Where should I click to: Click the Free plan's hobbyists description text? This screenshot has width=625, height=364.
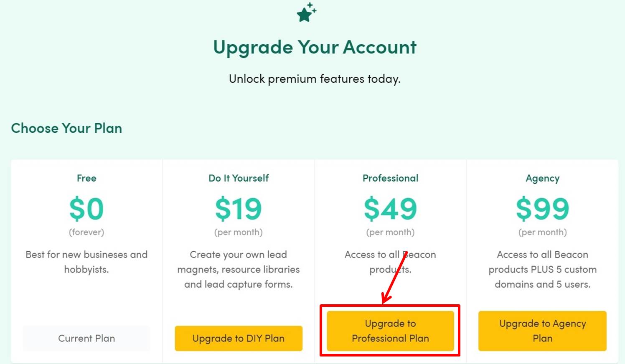coord(86,262)
